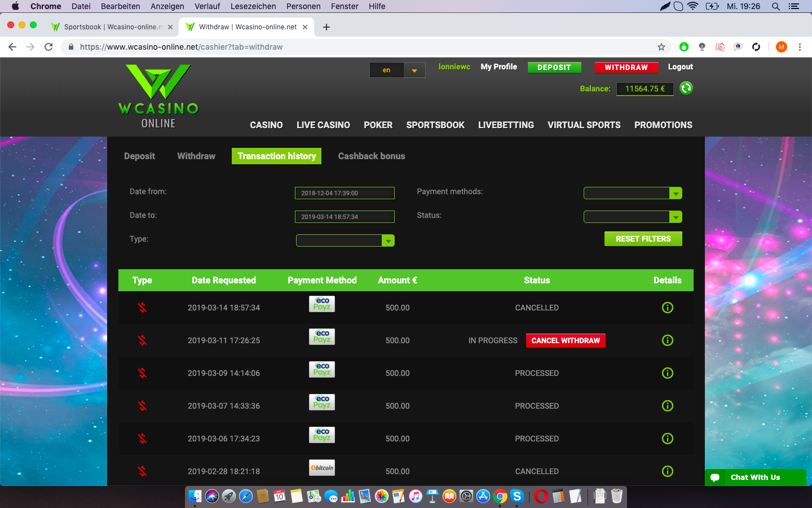Click RESET FILTERS button
This screenshot has height=508, width=812.
643,239
